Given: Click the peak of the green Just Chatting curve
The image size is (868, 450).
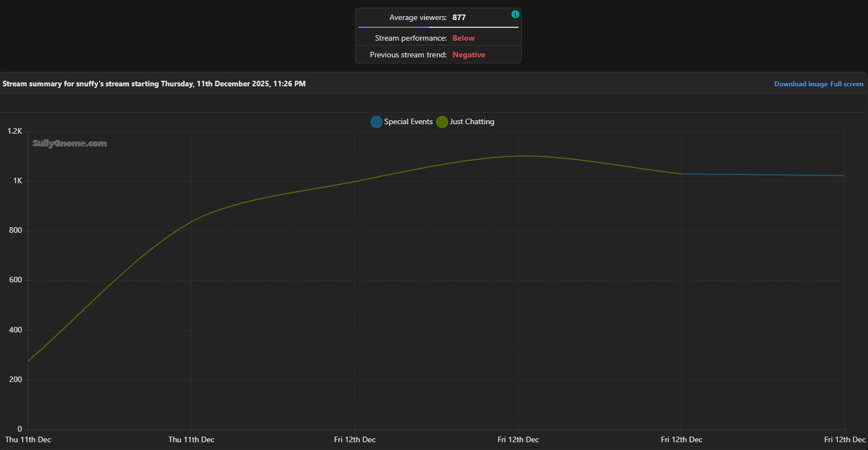Looking at the screenshot, I should [520, 156].
